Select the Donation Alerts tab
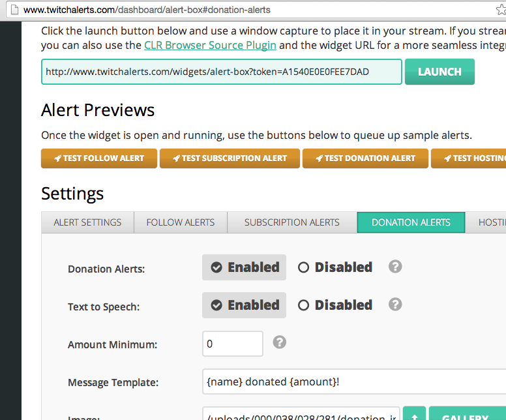 coord(411,222)
